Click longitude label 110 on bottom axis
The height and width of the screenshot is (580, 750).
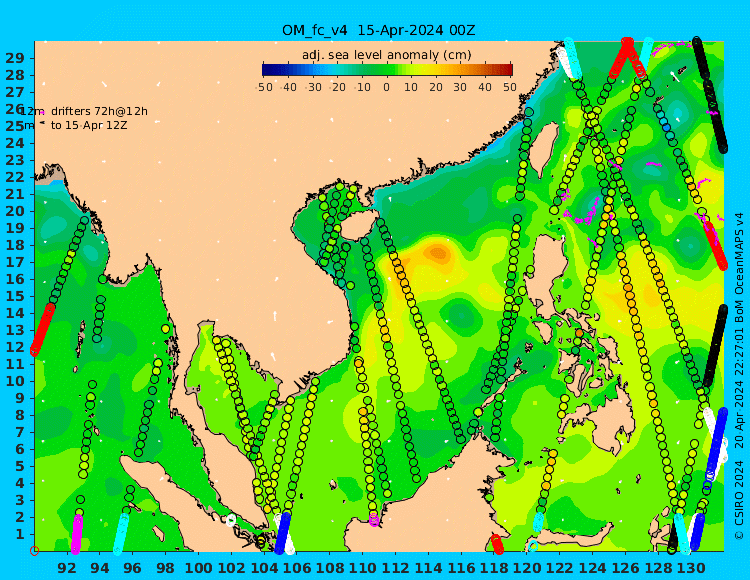[x=363, y=568]
